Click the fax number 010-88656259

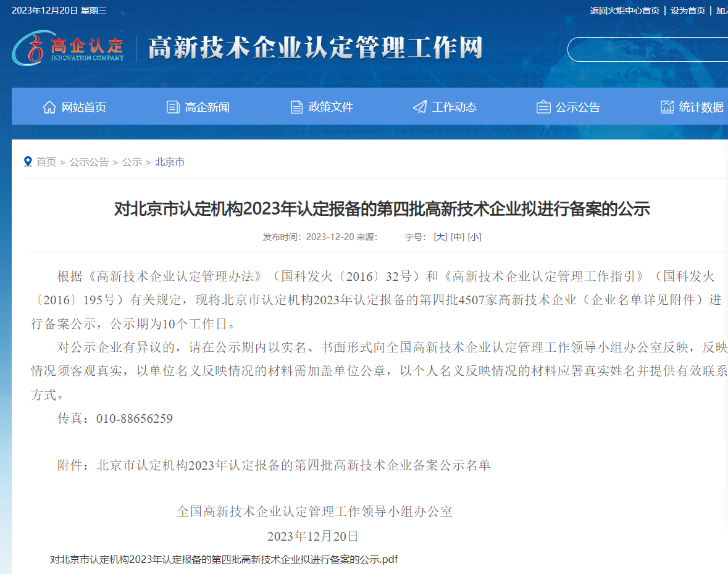(134, 418)
